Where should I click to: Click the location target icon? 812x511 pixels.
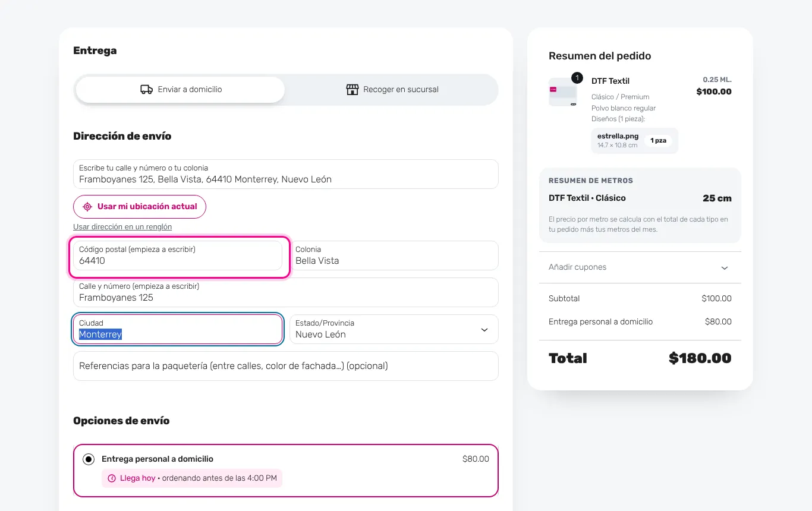click(x=87, y=207)
